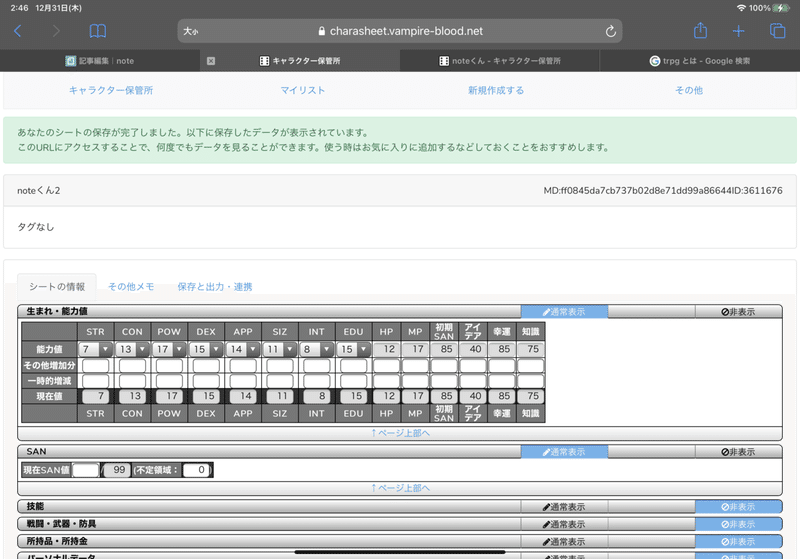Open シートの情報 tab
800x559 pixels.
[57, 287]
